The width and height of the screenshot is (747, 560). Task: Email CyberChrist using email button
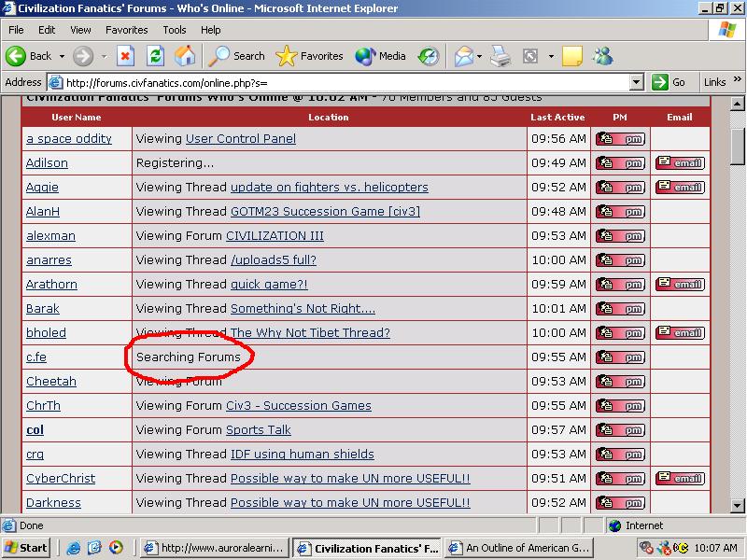[x=681, y=479]
